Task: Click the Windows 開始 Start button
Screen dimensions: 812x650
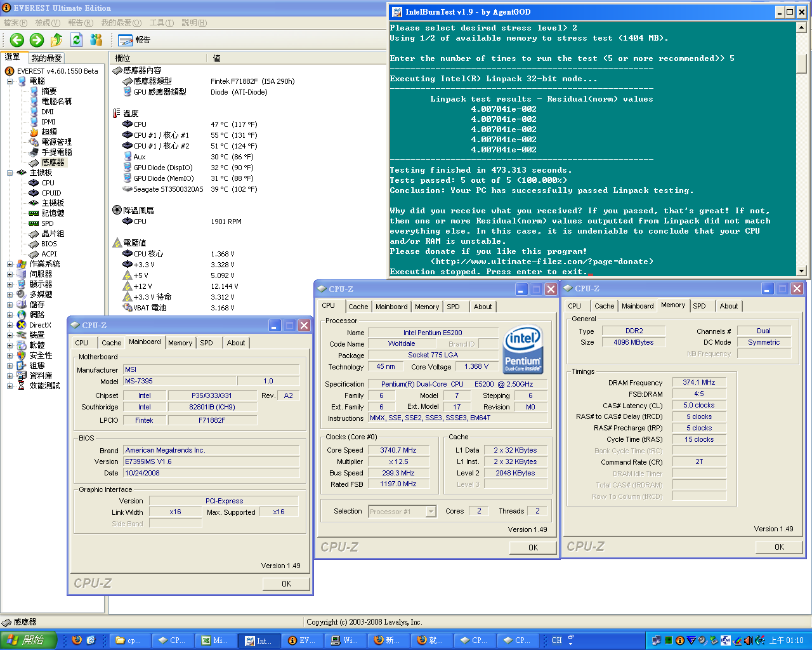Action: point(29,640)
